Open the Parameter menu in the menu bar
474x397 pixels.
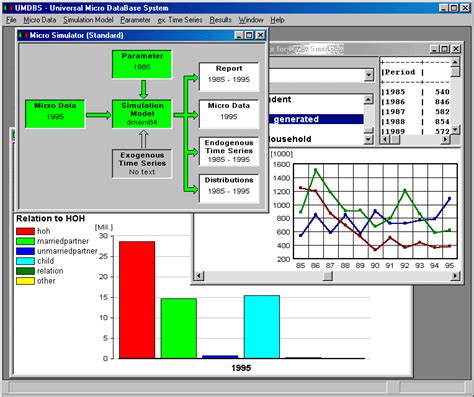coord(135,20)
